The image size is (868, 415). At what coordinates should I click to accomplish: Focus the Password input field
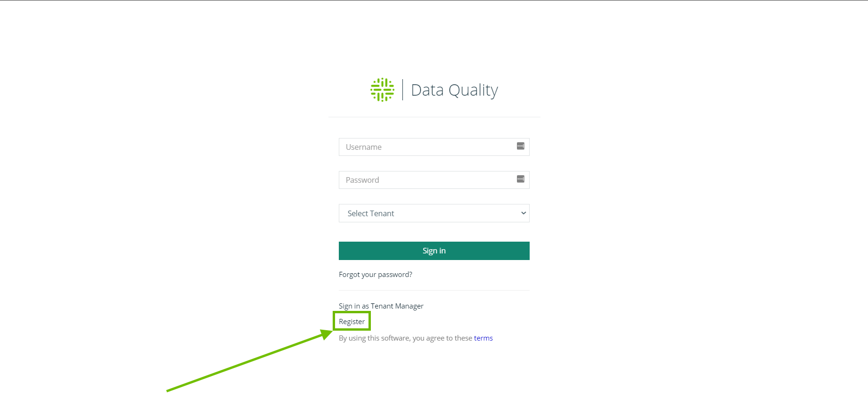tap(434, 180)
